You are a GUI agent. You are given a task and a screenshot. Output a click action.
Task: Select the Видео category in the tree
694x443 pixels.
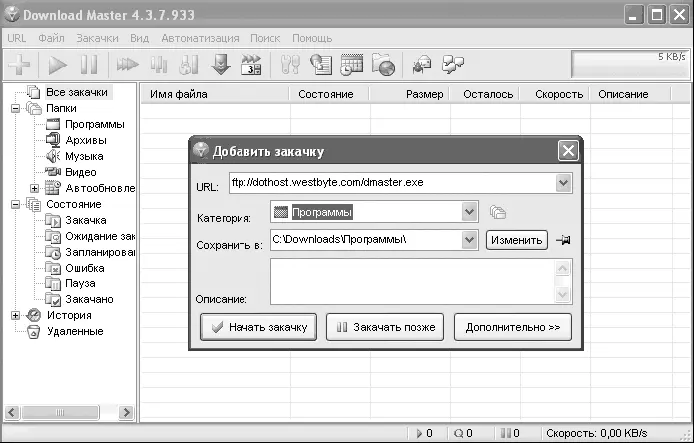point(80,172)
